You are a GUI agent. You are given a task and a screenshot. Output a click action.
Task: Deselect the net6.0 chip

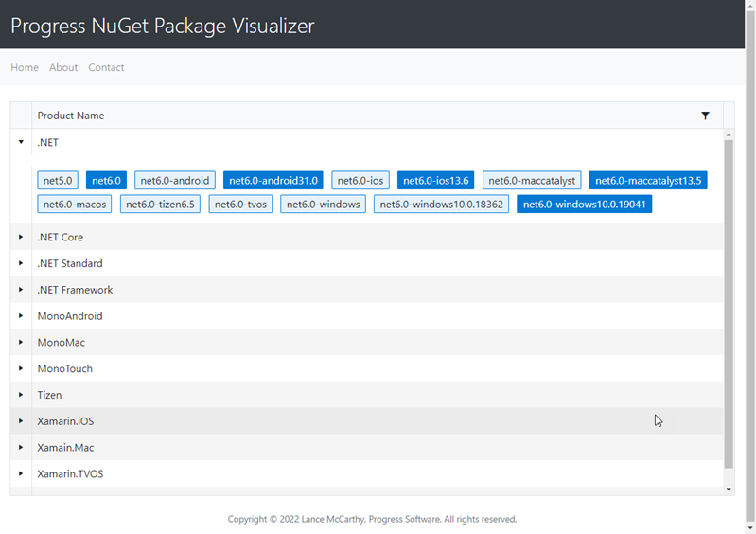[107, 181]
